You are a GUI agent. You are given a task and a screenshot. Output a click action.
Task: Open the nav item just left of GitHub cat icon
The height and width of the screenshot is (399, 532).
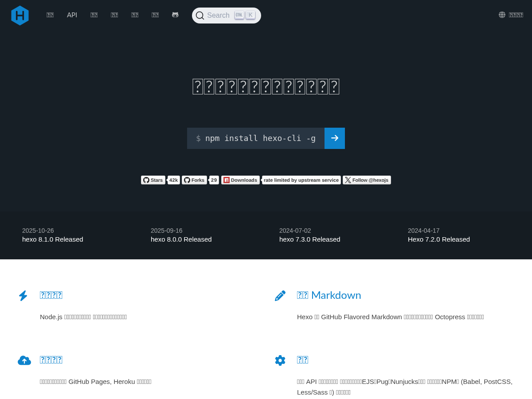(x=155, y=15)
